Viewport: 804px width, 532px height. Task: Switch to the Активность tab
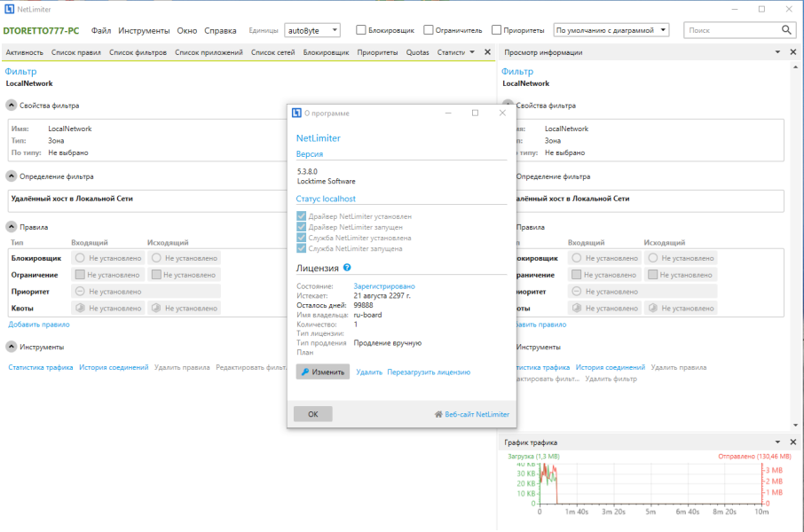point(25,52)
